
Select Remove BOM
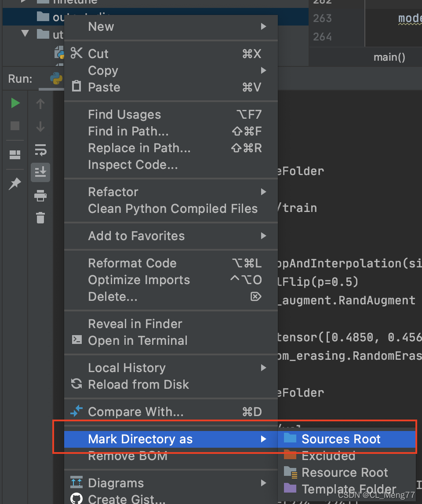tap(171, 456)
